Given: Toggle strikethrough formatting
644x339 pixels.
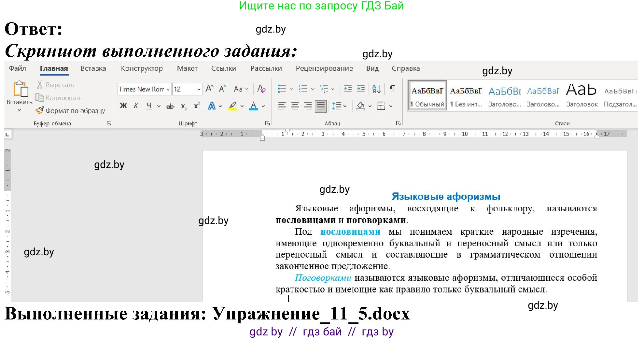Looking at the screenshot, I should coord(170,106).
